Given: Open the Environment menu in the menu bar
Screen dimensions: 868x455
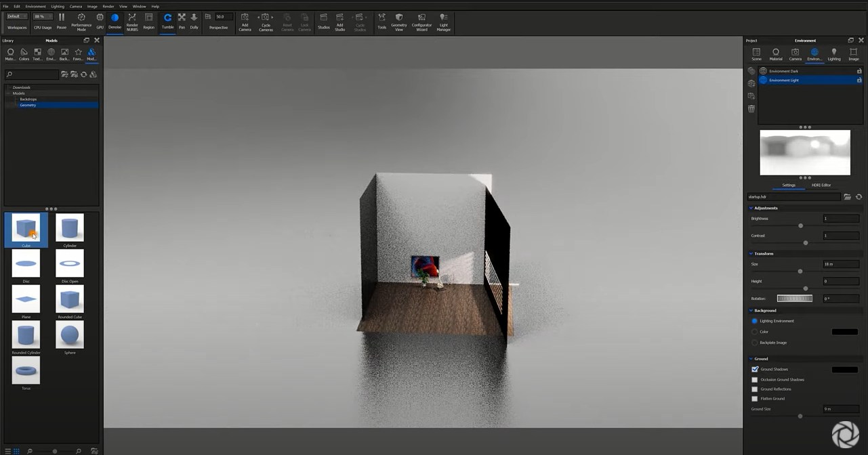Looking at the screenshot, I should click(35, 5).
